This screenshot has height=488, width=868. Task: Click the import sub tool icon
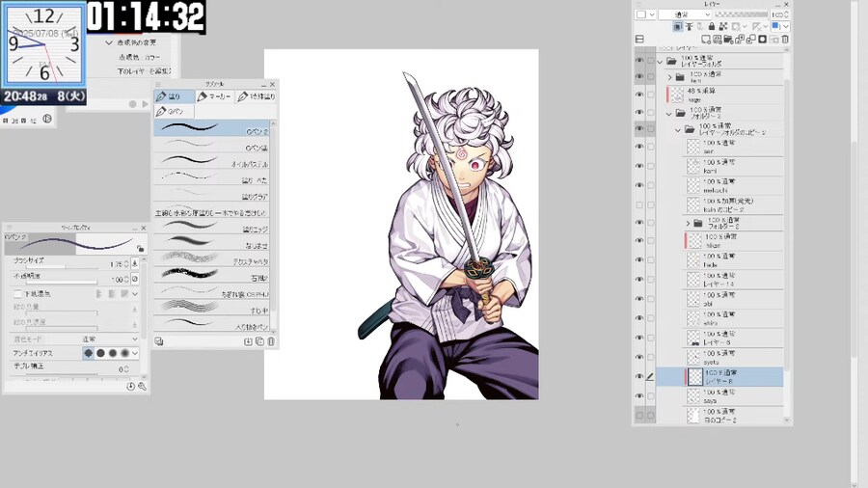[248, 341]
